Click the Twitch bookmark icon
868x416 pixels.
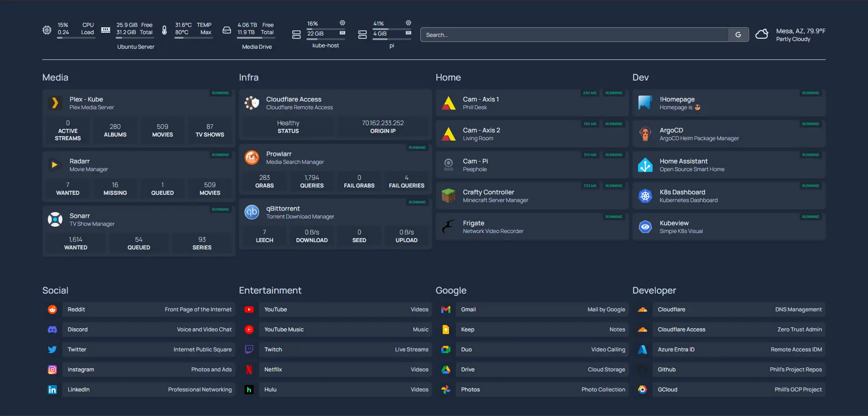[249, 350]
